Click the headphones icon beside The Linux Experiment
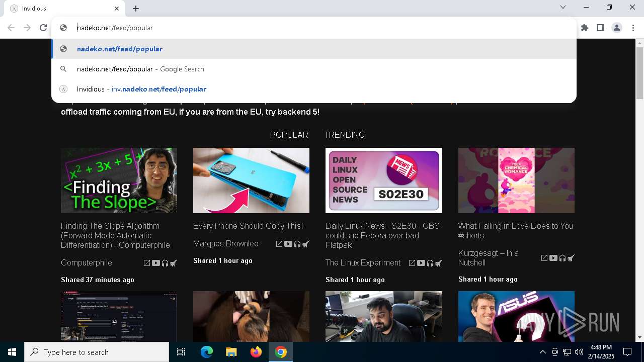The image size is (644, 362). point(430,263)
